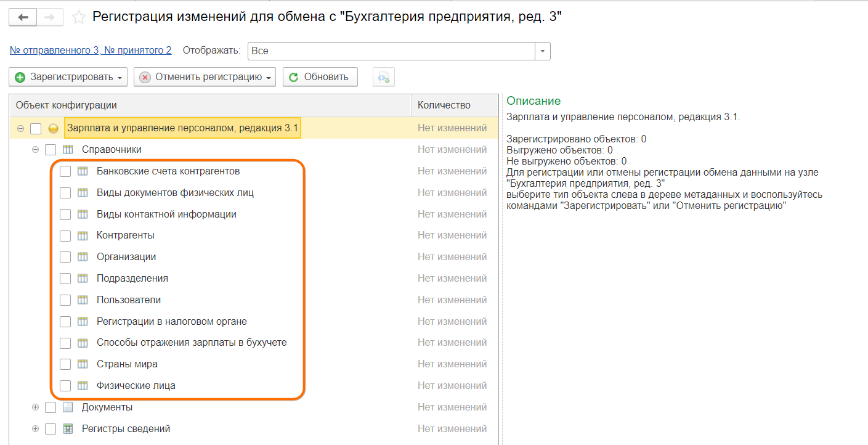This screenshot has width=868, height=445.
Task: Select the Организации row label
Action: (x=126, y=257)
